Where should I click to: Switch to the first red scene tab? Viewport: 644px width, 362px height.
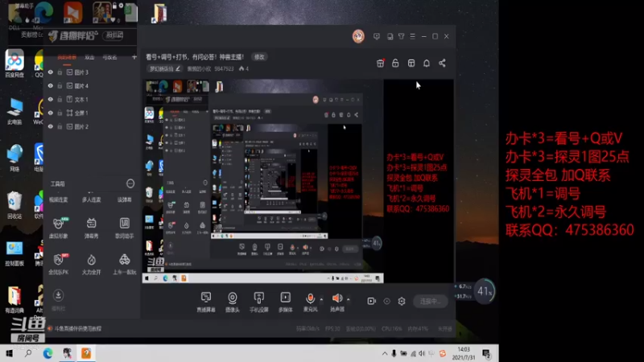point(67,57)
